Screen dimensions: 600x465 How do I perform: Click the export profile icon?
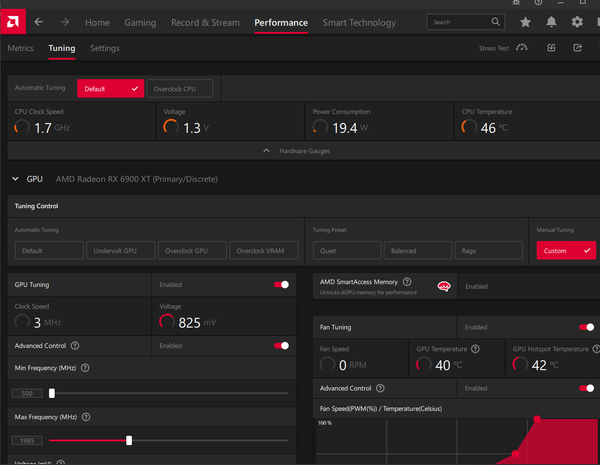(578, 47)
